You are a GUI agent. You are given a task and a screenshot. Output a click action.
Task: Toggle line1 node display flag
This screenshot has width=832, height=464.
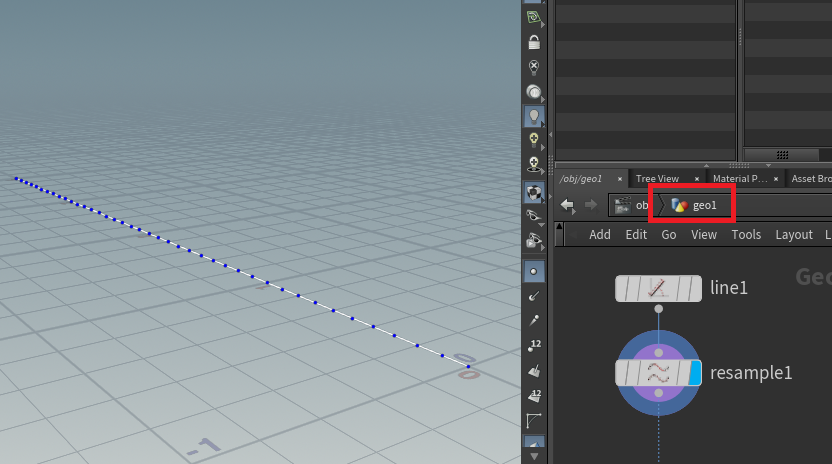[x=695, y=288]
